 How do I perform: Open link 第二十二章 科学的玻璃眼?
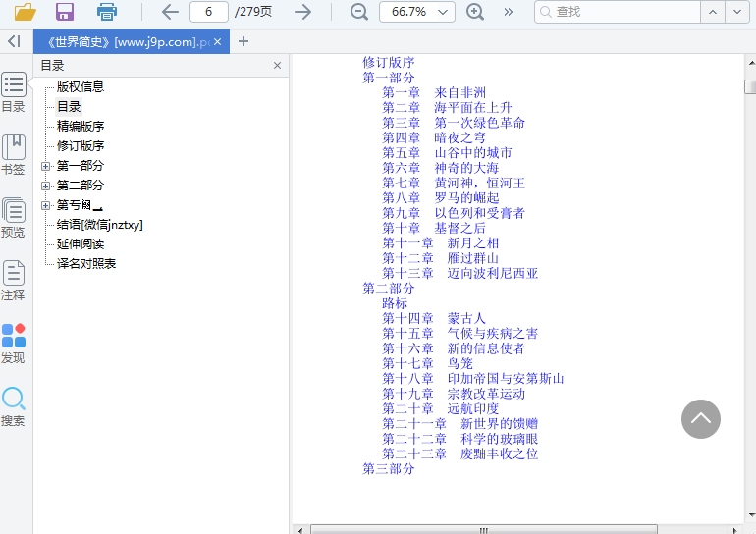coord(459,439)
